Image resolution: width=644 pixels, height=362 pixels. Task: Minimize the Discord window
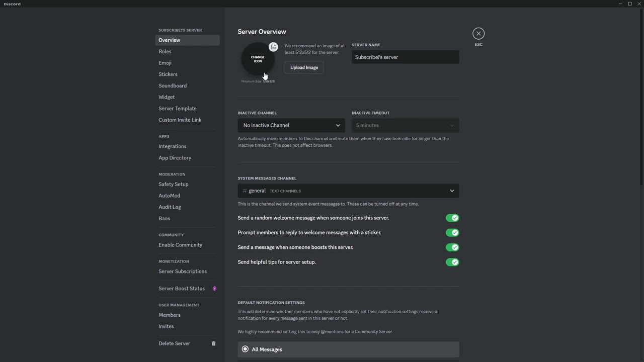click(x=620, y=4)
